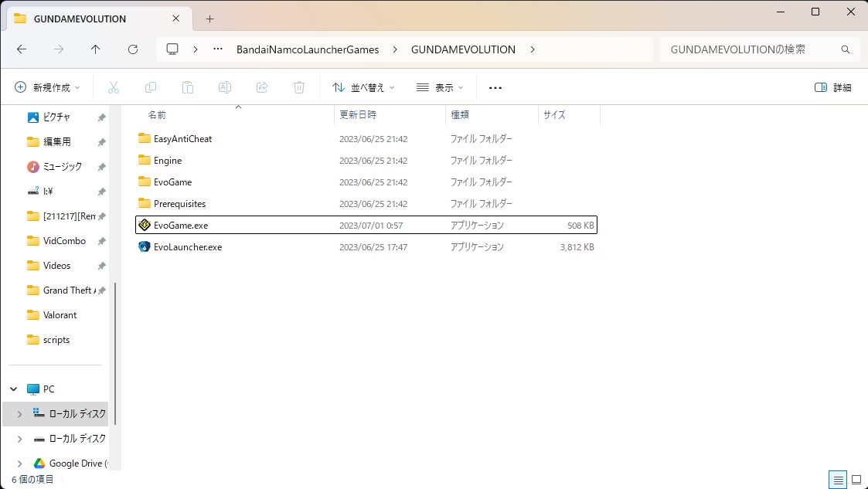Click the Paste clipboard icon
Image resolution: width=868 pixels, height=489 pixels.
188,87
